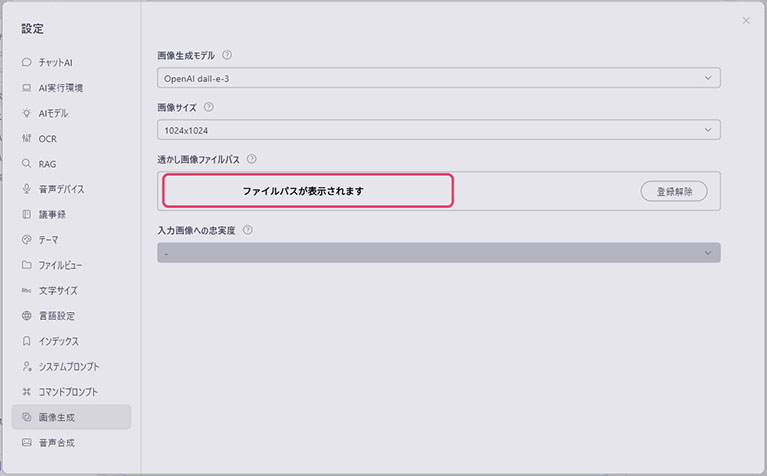
Task: Open 音声デバイス settings
Action: [71, 189]
